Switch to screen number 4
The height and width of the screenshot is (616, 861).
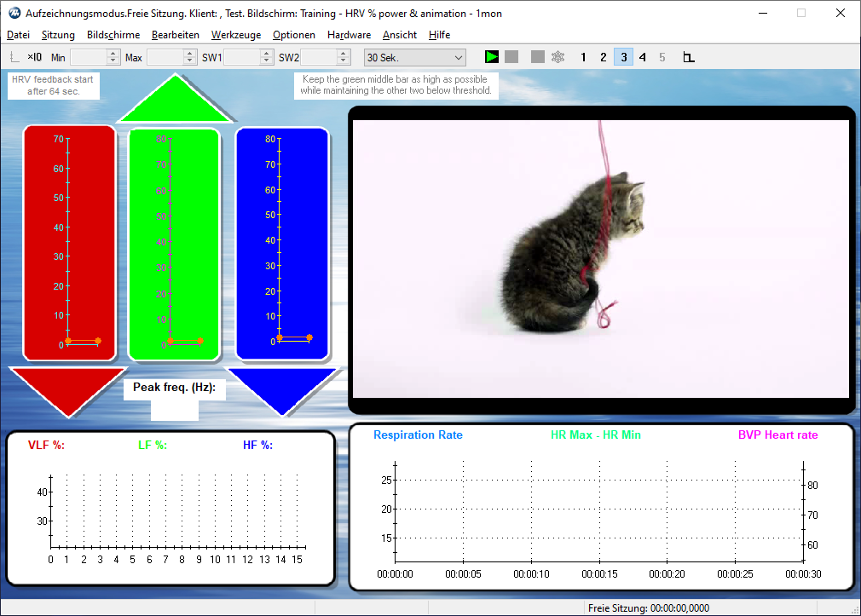pos(643,57)
